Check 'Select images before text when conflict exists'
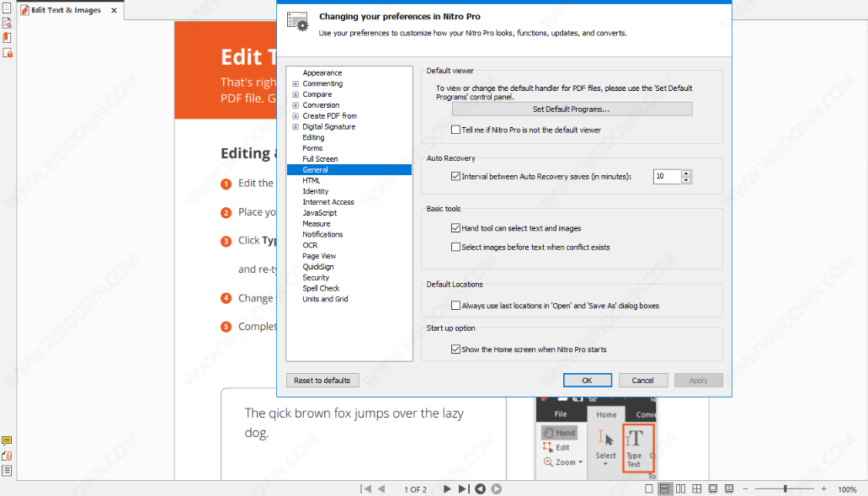 (455, 247)
